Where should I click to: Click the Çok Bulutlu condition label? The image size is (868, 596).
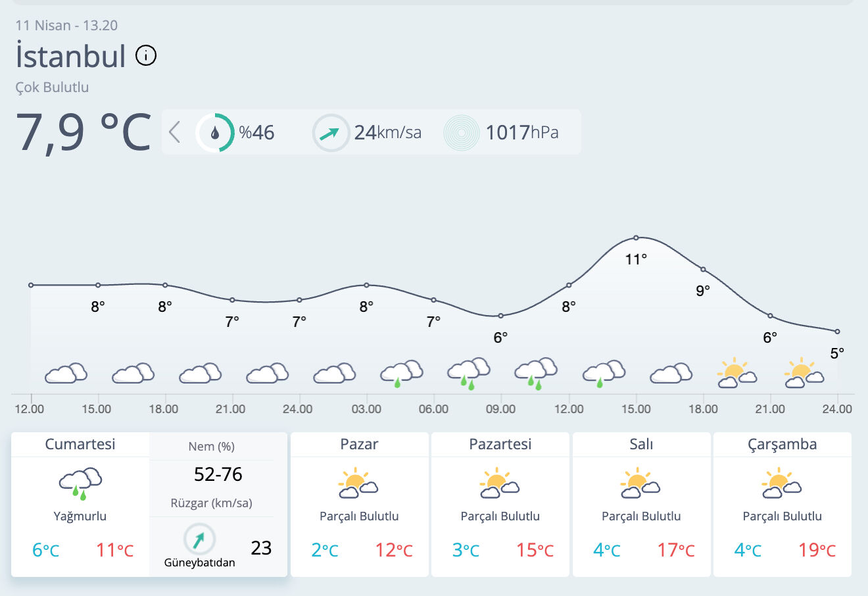53,87
